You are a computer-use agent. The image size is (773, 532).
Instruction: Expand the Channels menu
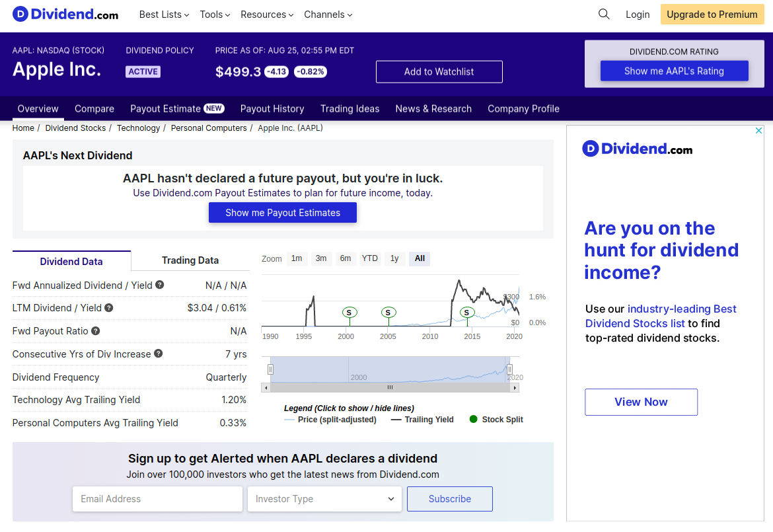click(328, 15)
